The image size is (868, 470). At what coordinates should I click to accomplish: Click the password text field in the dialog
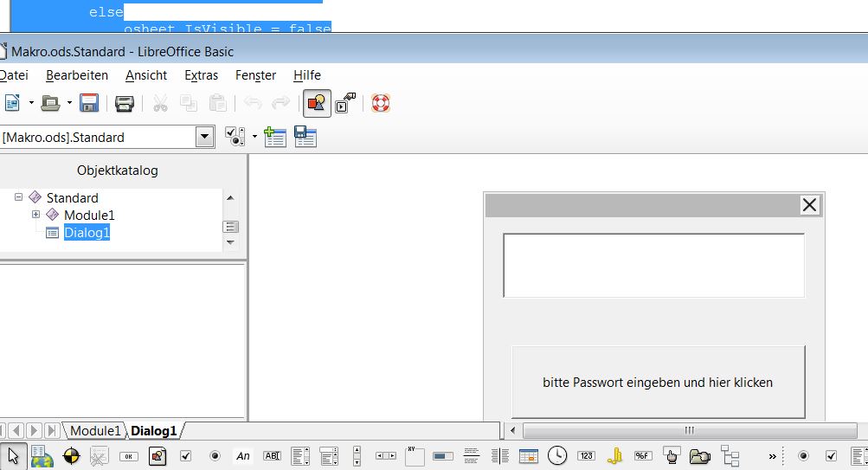tap(653, 265)
